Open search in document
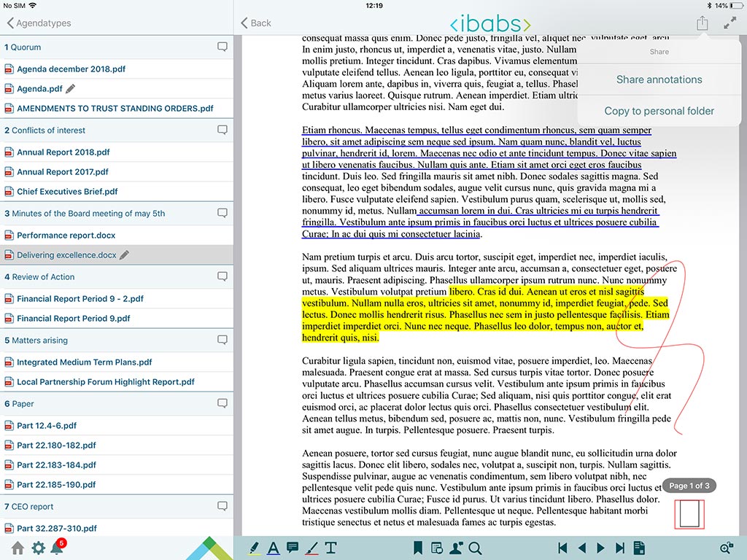Screen dimensions: 747x560 (x=475, y=548)
